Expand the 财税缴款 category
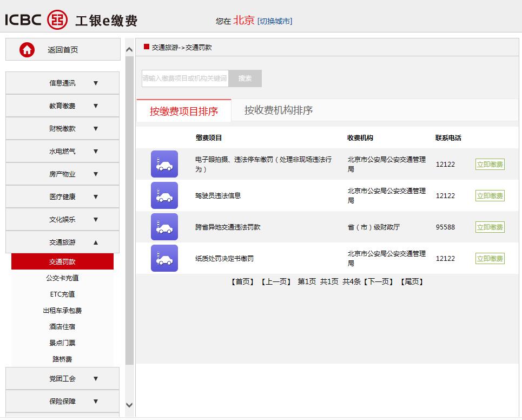 63,128
